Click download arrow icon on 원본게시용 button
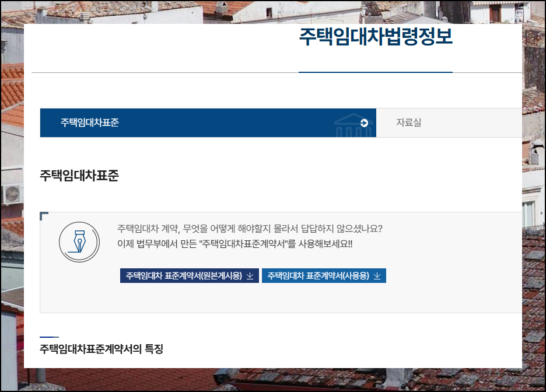The image size is (546, 392). [250, 276]
